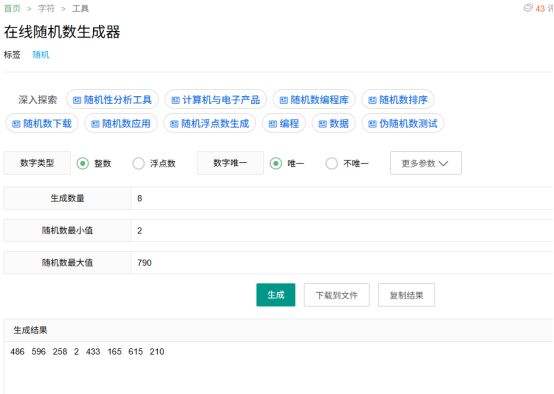Click the result number 615
The width and height of the screenshot is (554, 394).
pos(136,352)
